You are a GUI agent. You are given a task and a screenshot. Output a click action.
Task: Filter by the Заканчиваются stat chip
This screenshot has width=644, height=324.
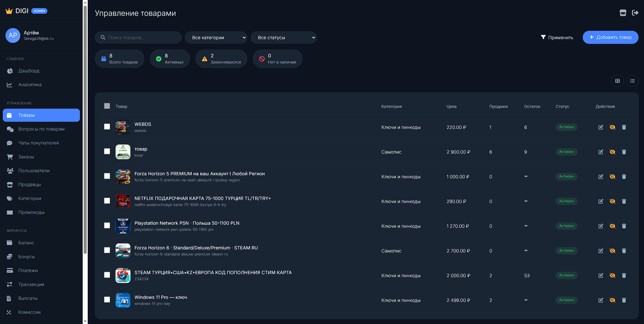(x=221, y=59)
